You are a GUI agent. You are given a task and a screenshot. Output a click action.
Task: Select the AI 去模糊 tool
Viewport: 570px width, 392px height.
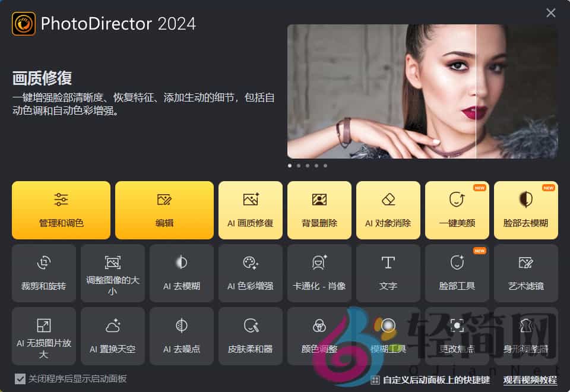coord(182,273)
